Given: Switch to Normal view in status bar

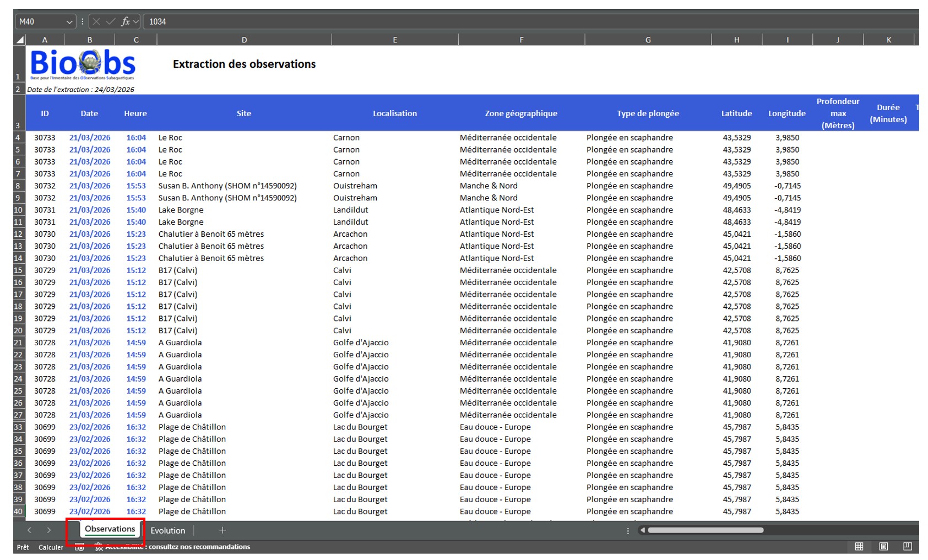Looking at the screenshot, I should click(x=859, y=546).
